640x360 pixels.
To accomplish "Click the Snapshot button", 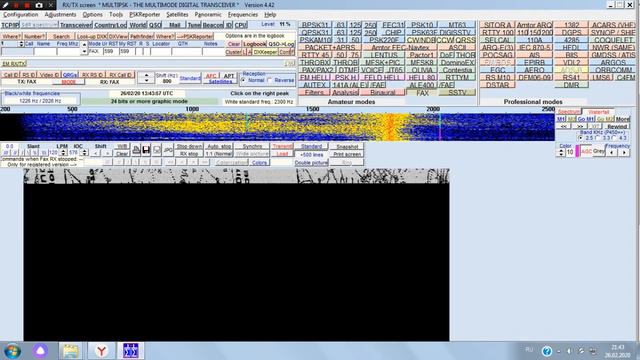I will (347, 146).
